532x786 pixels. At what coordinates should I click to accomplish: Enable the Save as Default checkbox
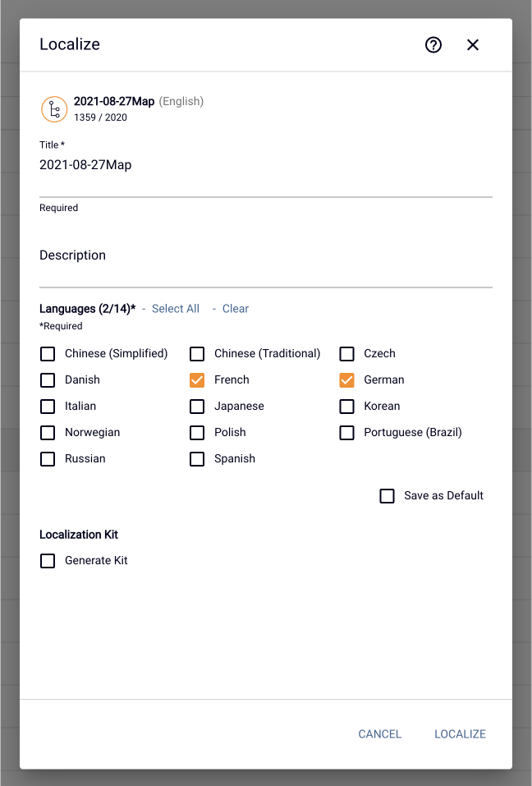pos(387,496)
